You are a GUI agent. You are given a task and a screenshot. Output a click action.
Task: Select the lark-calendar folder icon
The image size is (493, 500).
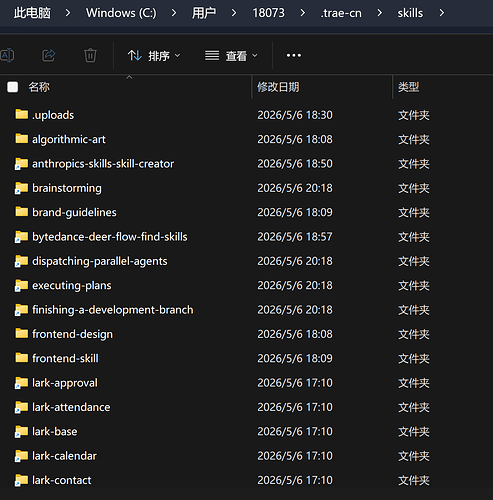tap(22, 455)
